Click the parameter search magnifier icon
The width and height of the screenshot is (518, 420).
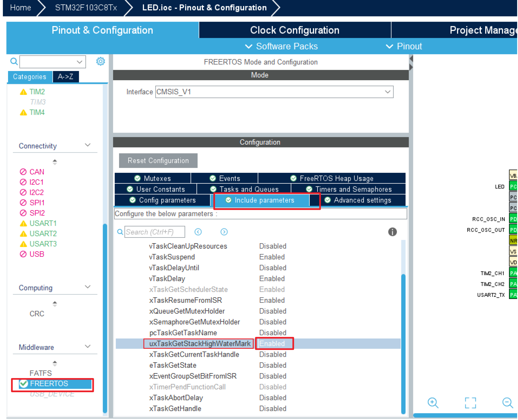pos(120,232)
